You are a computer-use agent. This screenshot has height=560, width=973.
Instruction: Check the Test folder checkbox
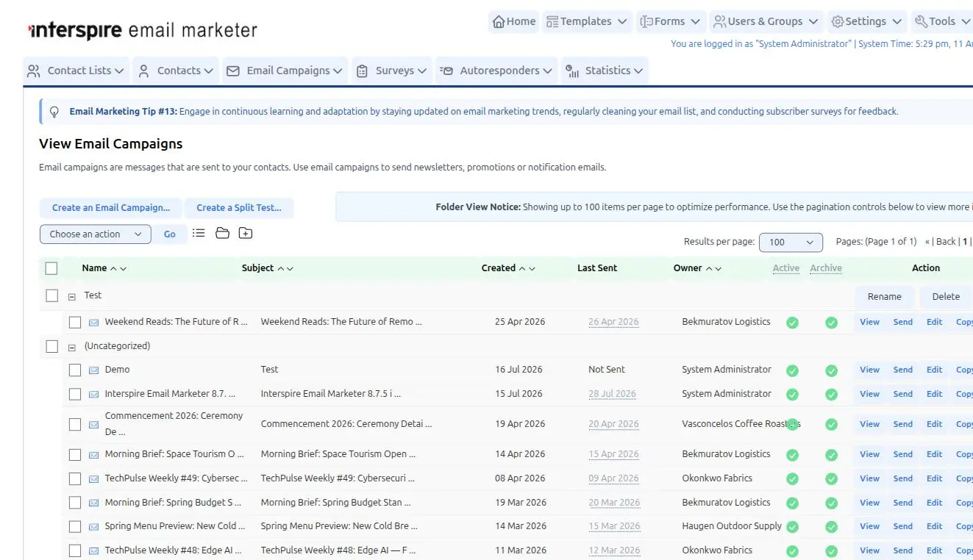51,295
